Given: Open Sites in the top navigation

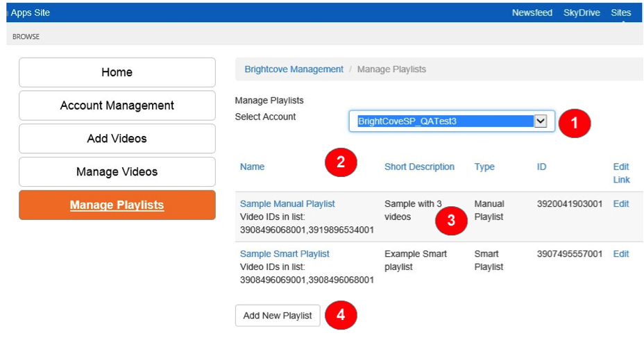Looking at the screenshot, I should [x=620, y=12].
